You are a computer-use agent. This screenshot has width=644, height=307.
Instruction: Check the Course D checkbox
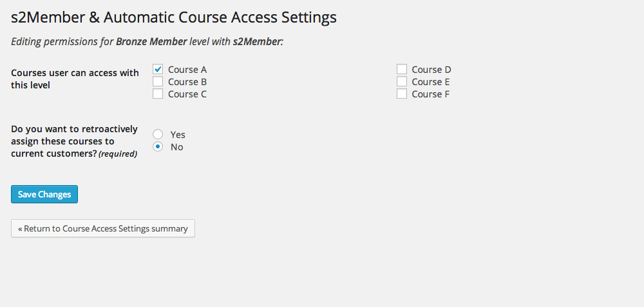402,69
